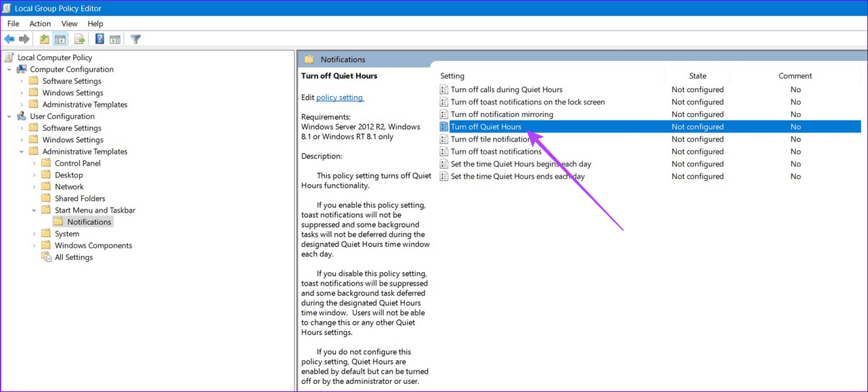Click the Filter toolbar icon
868x392 pixels.
[135, 39]
